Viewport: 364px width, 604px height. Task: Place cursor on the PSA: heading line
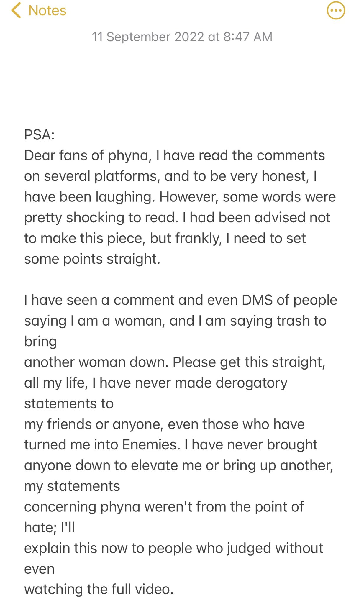pyautogui.click(x=40, y=135)
